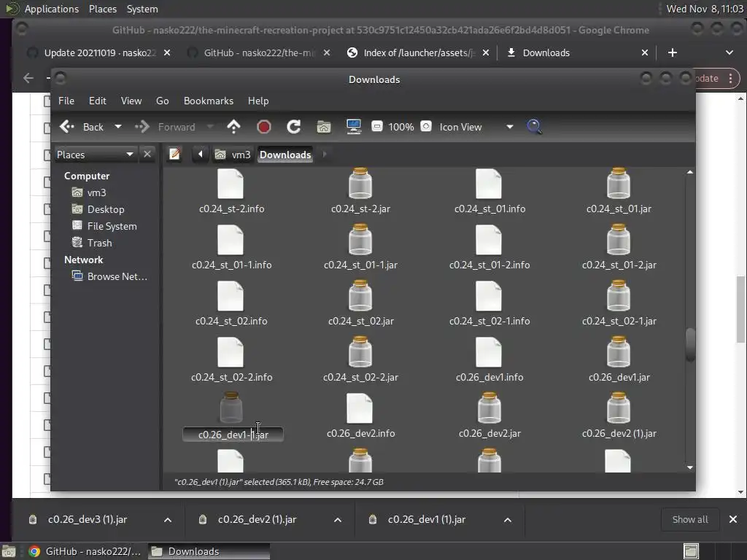Viewport: 747px width, 560px height.
Task: Reload the Downloads folder view
Action: coord(293,127)
